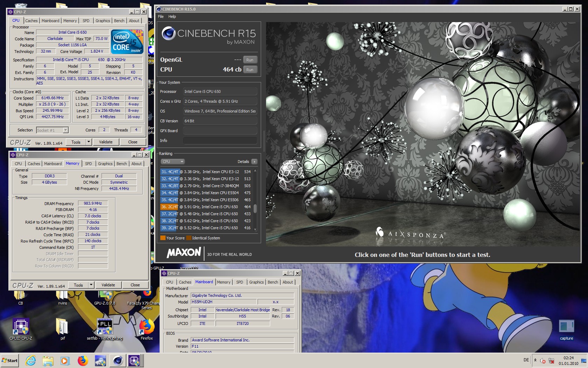Click the show desktop monitor icon
Image resolution: width=588 pixels, height=368 pixels.
[x=583, y=360]
